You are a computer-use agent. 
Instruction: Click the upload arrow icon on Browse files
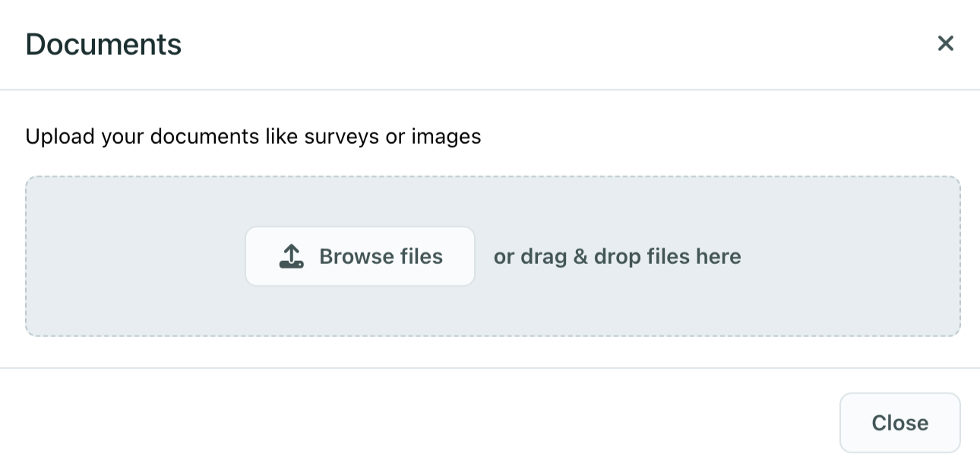tap(292, 256)
